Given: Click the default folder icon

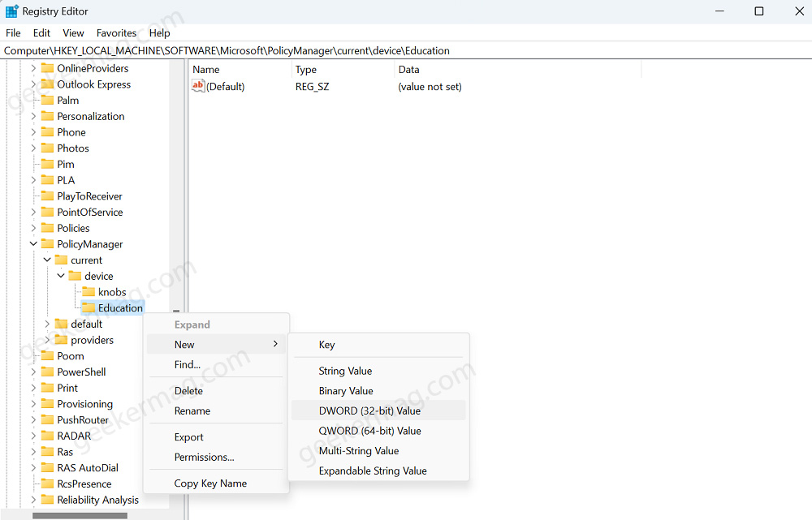Looking at the screenshot, I should pyautogui.click(x=61, y=324).
